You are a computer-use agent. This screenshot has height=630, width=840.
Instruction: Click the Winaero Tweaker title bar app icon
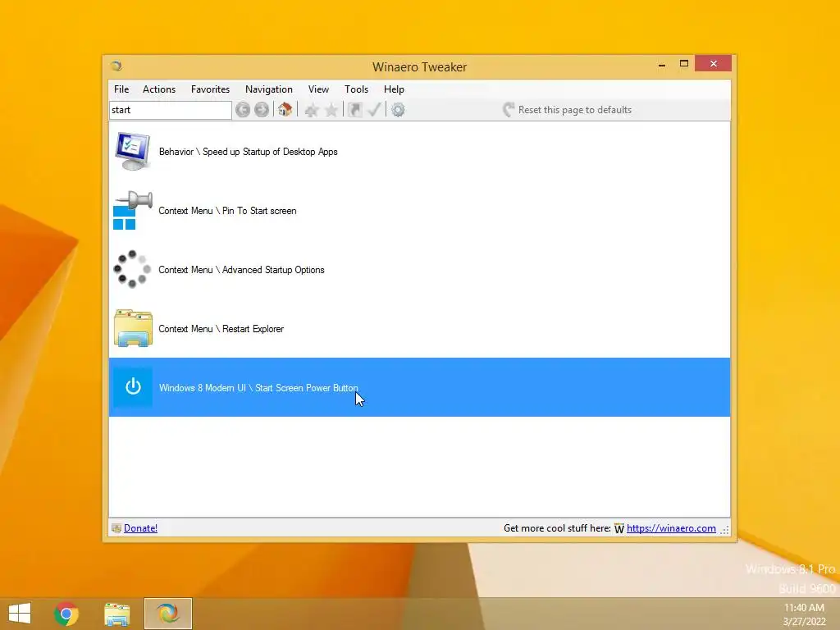coord(116,66)
